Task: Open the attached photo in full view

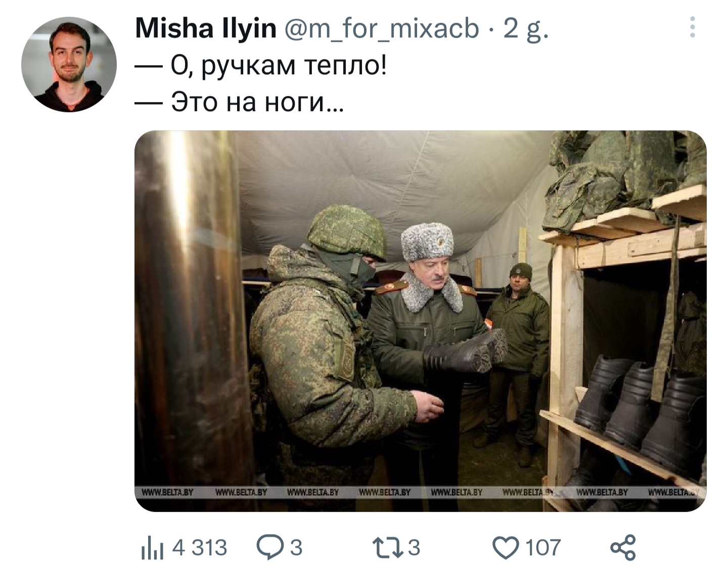Action: (x=420, y=321)
